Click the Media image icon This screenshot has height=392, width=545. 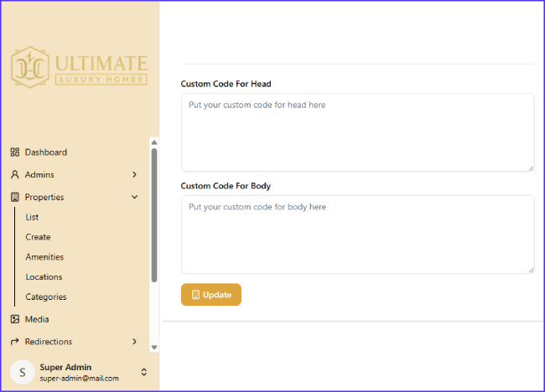coord(15,319)
